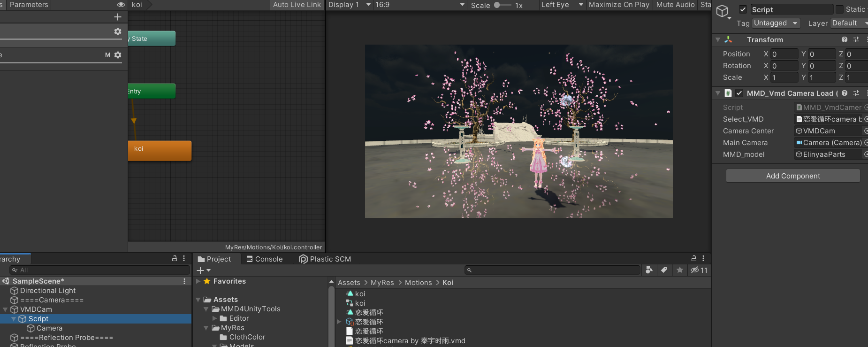Viewport: 868px width, 347px height.
Task: Toggle hidden packages visibility showing 11
Action: click(699, 270)
